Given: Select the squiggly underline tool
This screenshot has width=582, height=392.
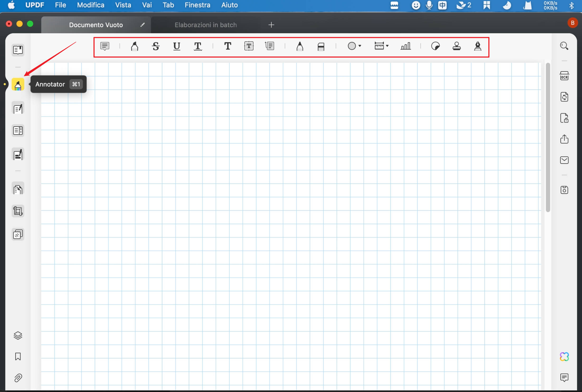Looking at the screenshot, I should tap(198, 46).
